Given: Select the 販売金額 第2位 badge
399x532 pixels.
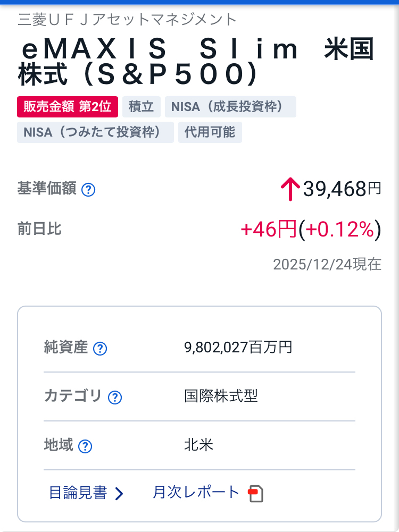Looking at the screenshot, I should 68,107.
